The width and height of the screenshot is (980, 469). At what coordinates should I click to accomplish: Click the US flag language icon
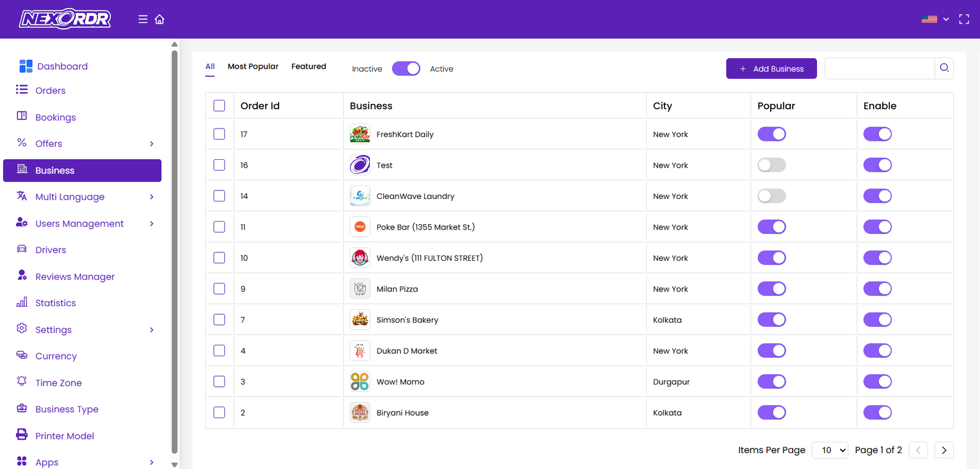point(929,19)
